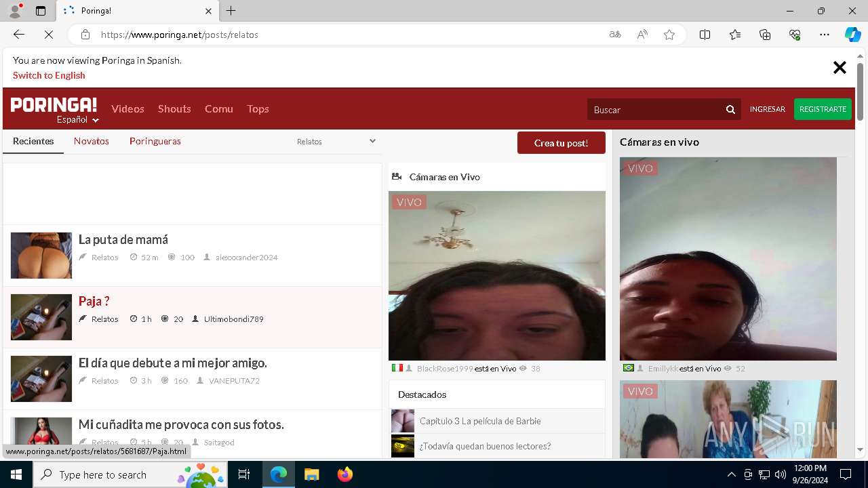
Task: View site information lock icon
Action: [85, 35]
